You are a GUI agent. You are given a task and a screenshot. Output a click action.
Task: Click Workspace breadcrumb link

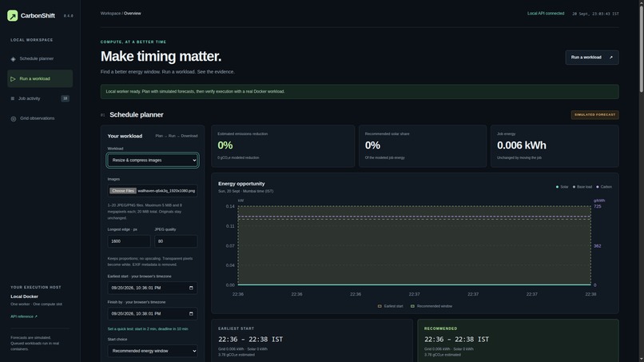pos(110,14)
